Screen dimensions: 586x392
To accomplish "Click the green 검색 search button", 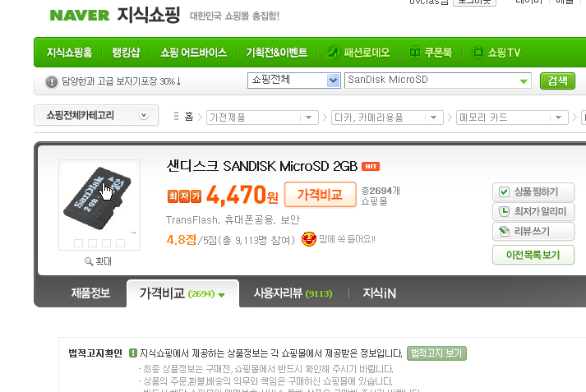I will 557,81.
